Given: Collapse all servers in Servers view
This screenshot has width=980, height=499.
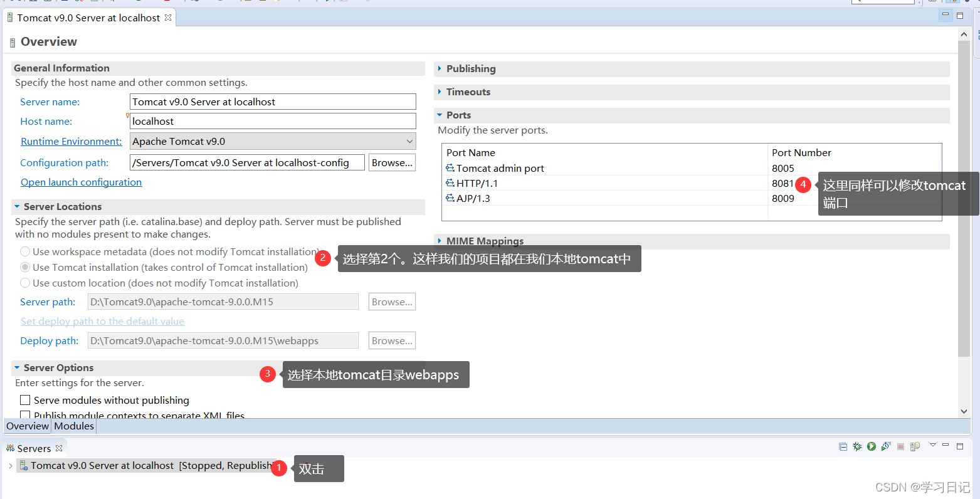Looking at the screenshot, I should (843, 447).
